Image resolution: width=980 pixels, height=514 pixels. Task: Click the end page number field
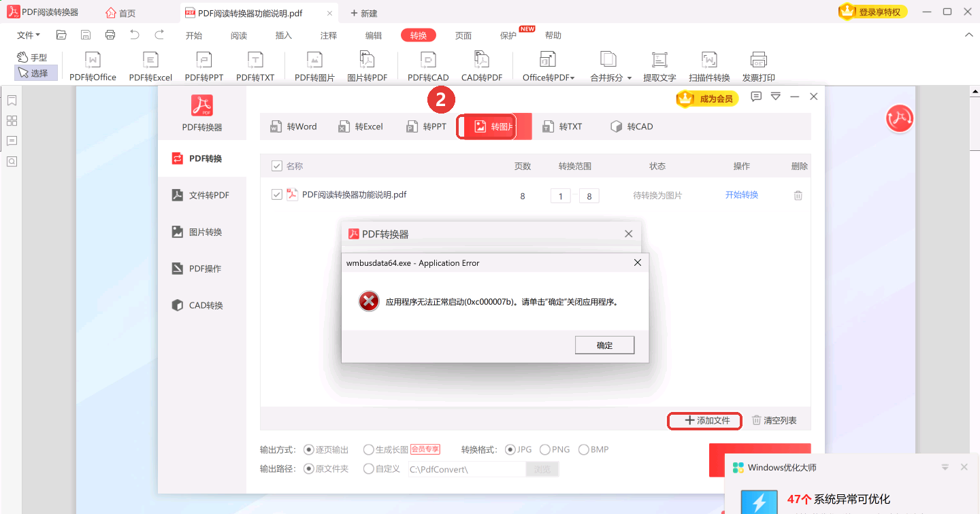click(589, 196)
